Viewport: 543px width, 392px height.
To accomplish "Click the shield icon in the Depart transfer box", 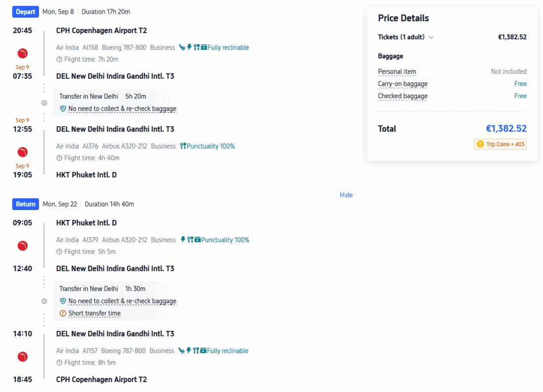I will [x=63, y=109].
